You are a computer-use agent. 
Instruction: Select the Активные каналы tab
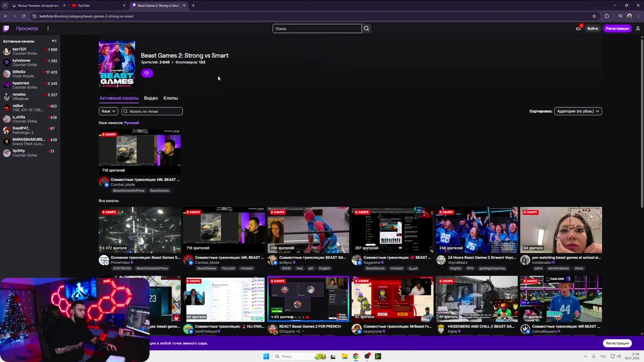(119, 98)
